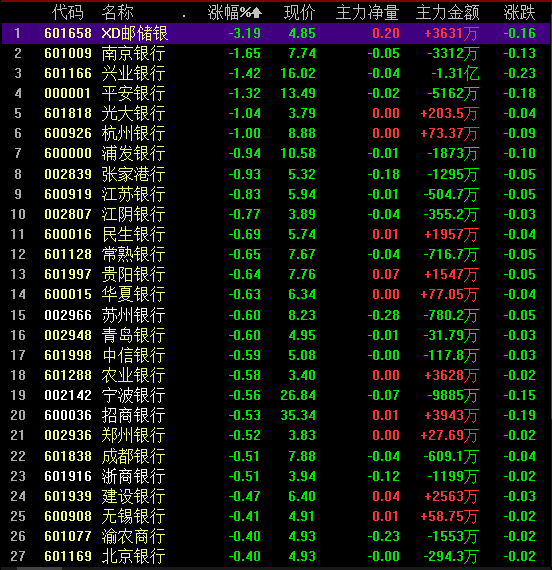Open 青岛银行 stock entry

[x=133, y=335]
